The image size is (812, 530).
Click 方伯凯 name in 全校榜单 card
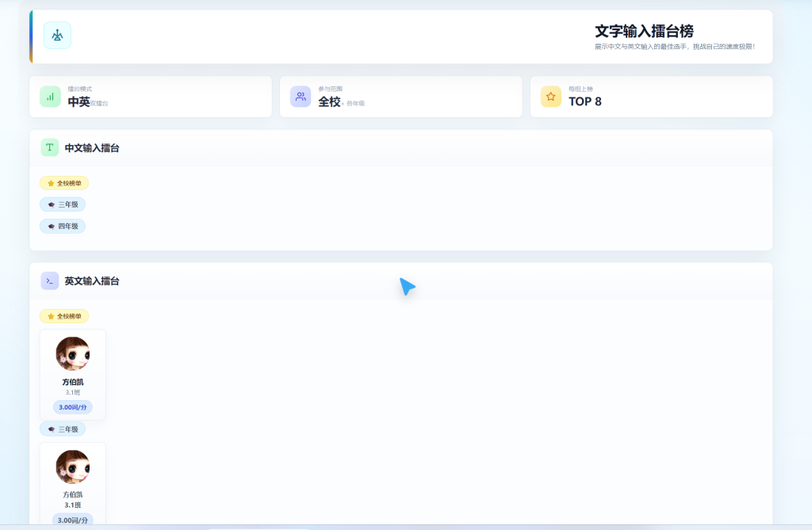coord(72,382)
